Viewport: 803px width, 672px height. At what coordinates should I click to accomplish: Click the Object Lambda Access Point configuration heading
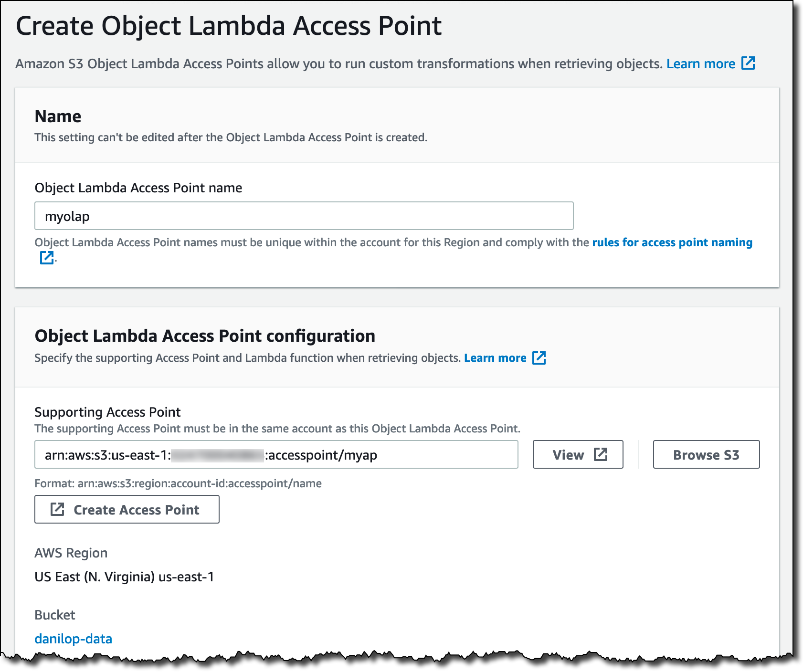click(x=205, y=336)
